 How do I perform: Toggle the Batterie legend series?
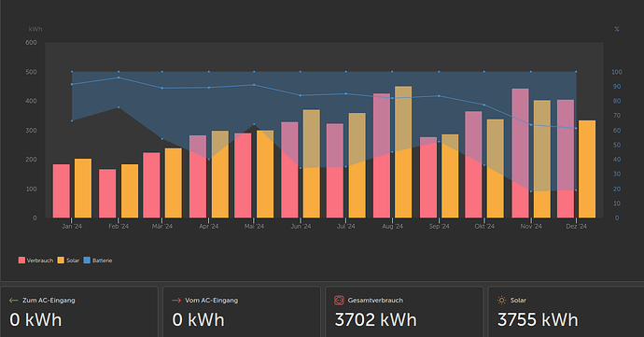click(98, 260)
